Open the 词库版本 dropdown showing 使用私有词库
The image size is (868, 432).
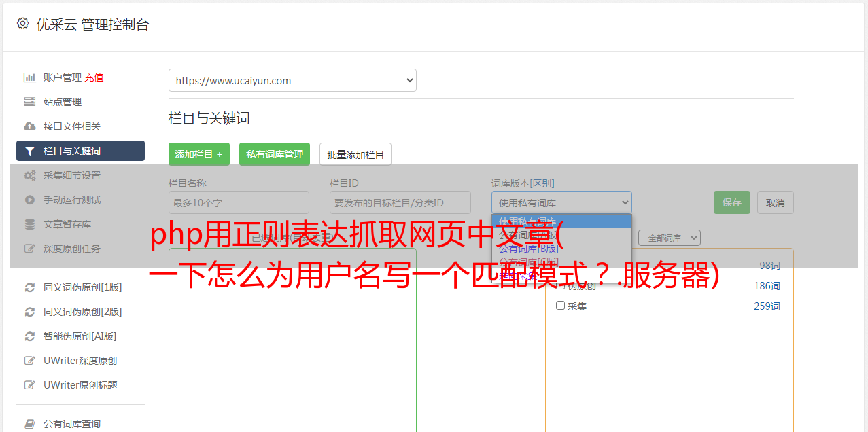point(561,202)
